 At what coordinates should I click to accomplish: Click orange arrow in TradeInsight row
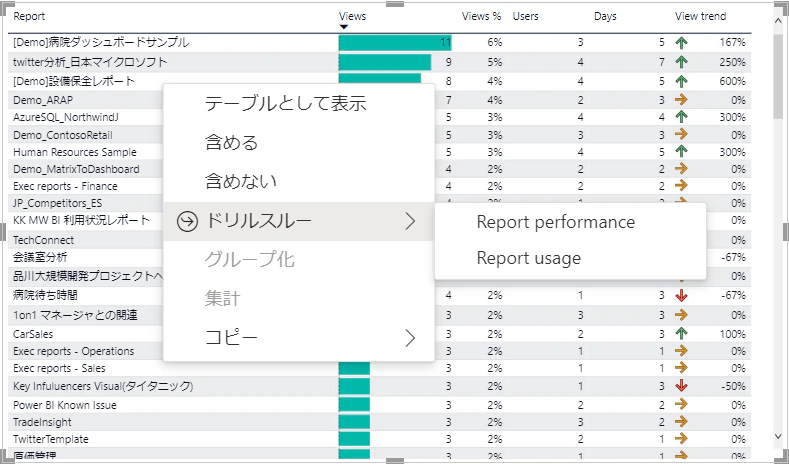click(x=681, y=422)
